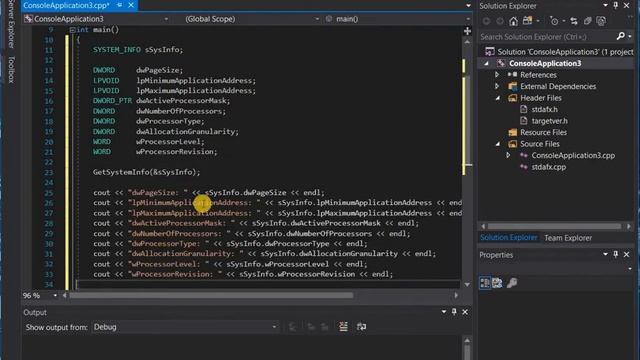The height and width of the screenshot is (360, 640).
Task: Open the Global Scope dropdown
Action: click(317, 19)
